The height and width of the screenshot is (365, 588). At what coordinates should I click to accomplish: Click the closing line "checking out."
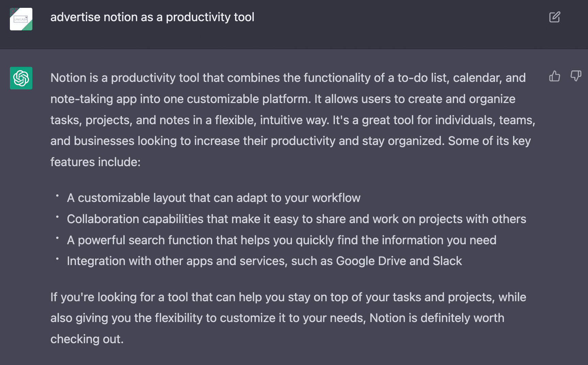87,339
